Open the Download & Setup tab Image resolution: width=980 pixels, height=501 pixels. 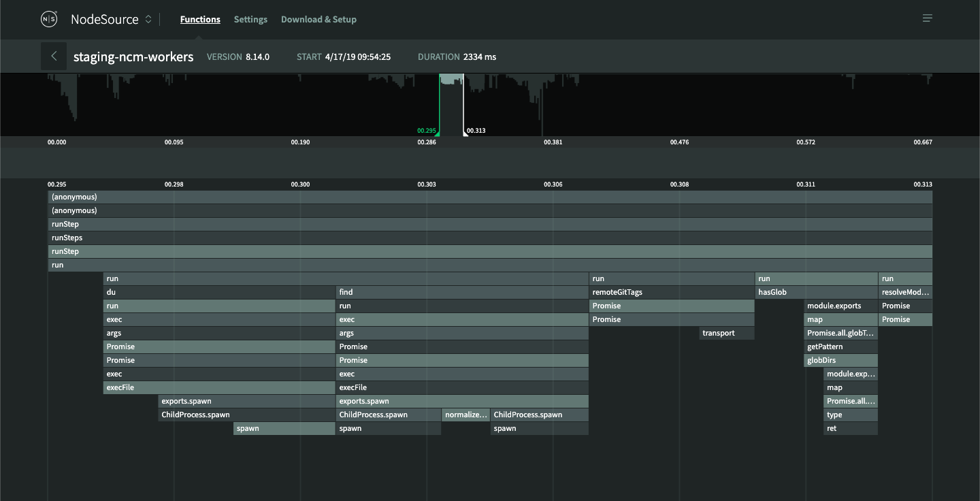(x=318, y=19)
